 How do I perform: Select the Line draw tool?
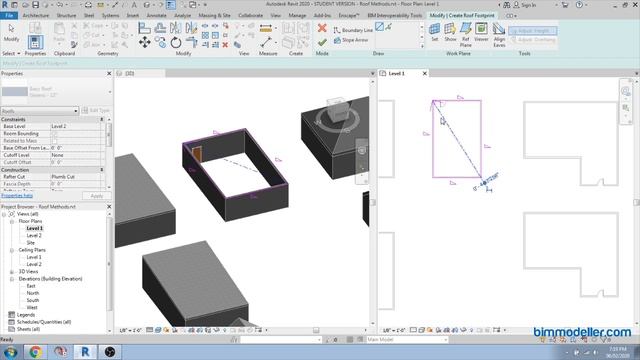click(379, 27)
